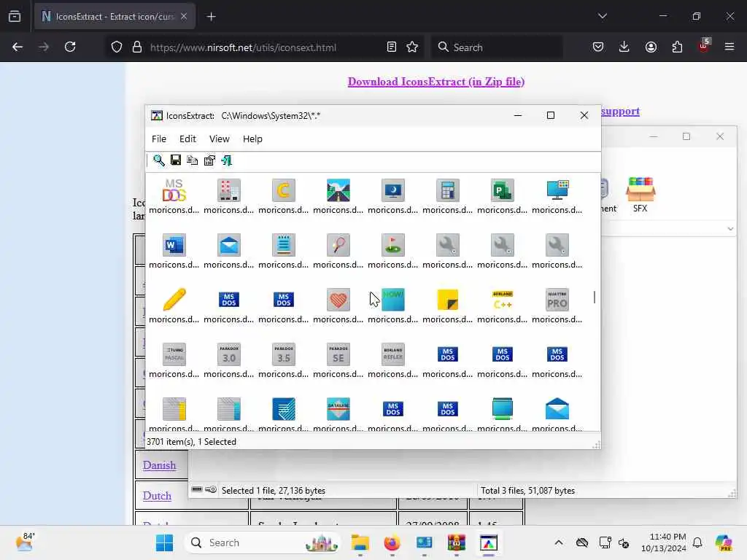The image size is (747, 560).
Task: Select the Paradox 3.5 icon
Action: click(x=284, y=355)
